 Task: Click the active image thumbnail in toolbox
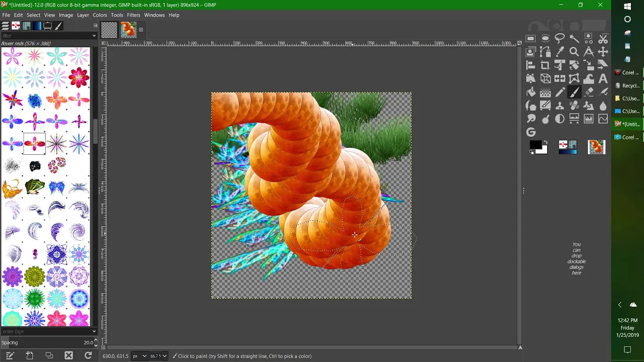point(597,147)
